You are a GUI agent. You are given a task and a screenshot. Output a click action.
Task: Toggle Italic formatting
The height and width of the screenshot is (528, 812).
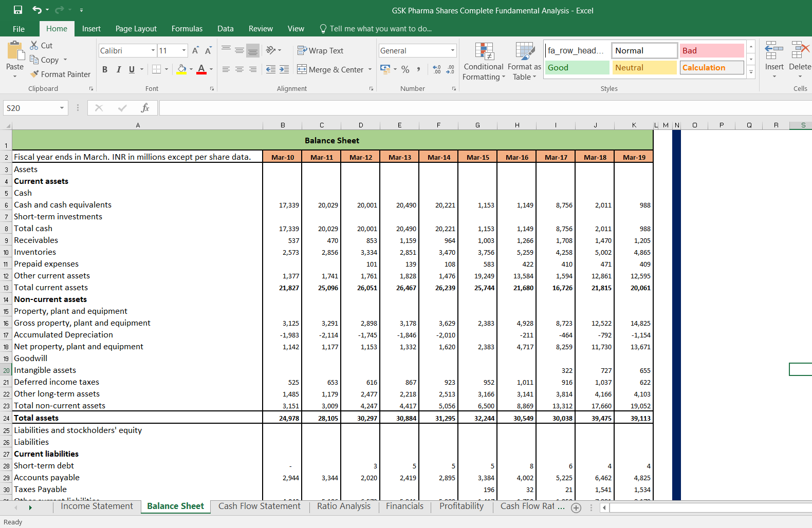[118, 69]
